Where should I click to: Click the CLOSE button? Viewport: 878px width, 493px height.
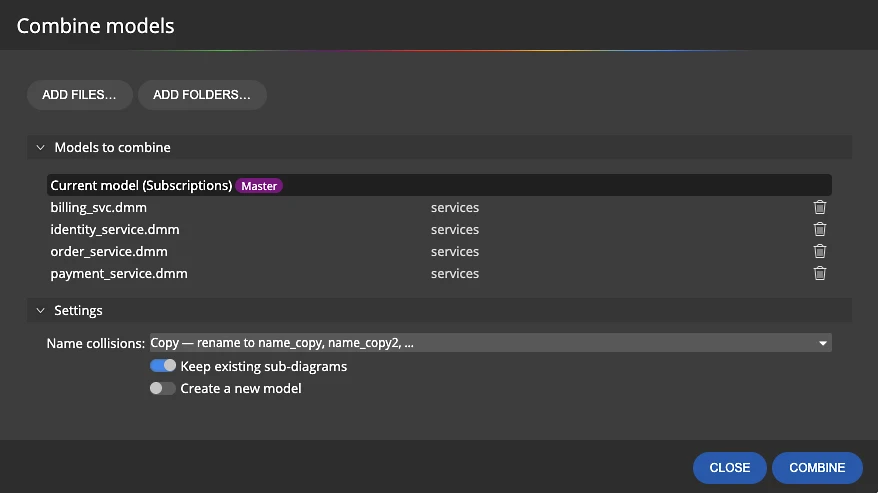pyautogui.click(x=730, y=468)
